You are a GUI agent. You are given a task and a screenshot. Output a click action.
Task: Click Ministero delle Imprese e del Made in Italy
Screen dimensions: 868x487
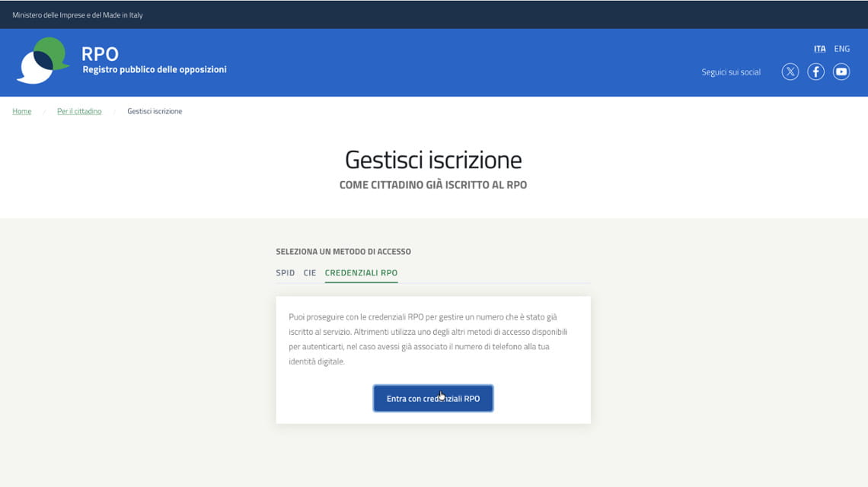(x=78, y=15)
